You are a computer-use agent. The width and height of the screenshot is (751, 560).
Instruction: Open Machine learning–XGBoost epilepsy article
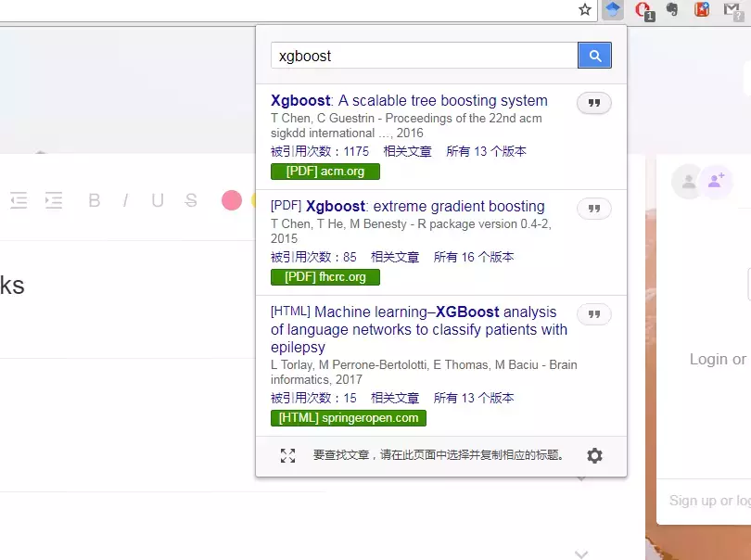pos(418,329)
